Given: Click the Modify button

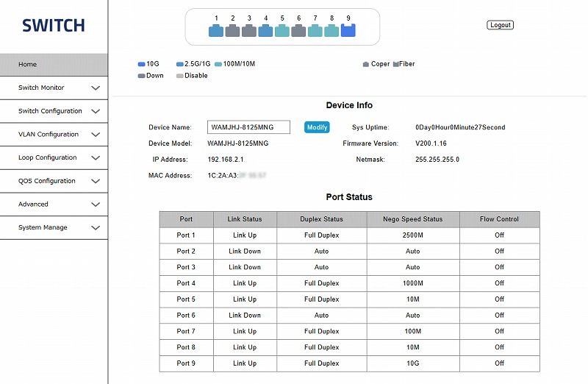Looking at the screenshot, I should 317,128.
